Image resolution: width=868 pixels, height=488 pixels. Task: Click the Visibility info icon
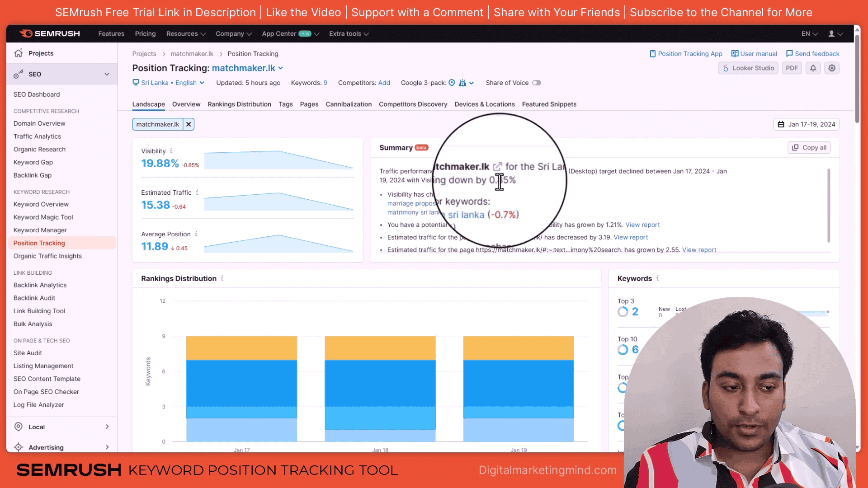pos(171,151)
